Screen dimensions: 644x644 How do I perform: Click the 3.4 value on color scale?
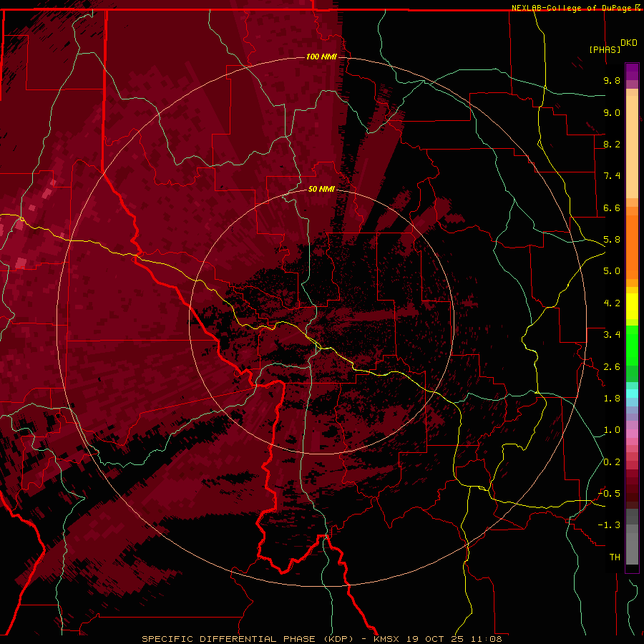(612, 335)
